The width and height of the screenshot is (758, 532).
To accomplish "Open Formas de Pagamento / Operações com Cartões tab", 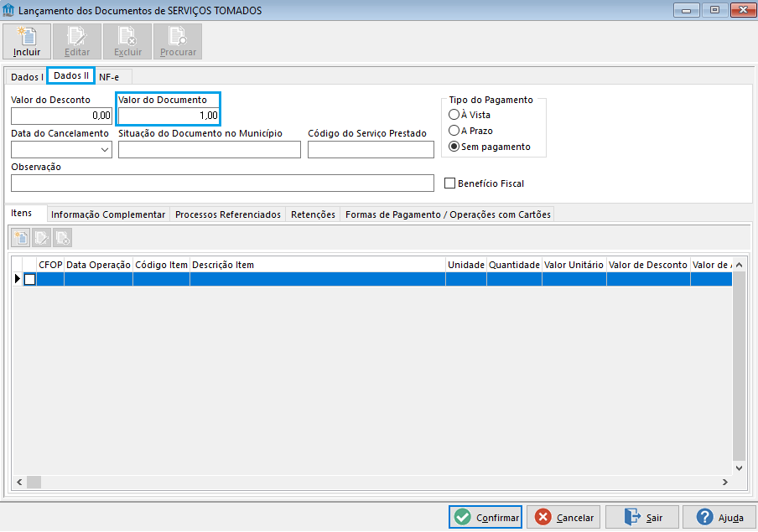I will point(448,214).
